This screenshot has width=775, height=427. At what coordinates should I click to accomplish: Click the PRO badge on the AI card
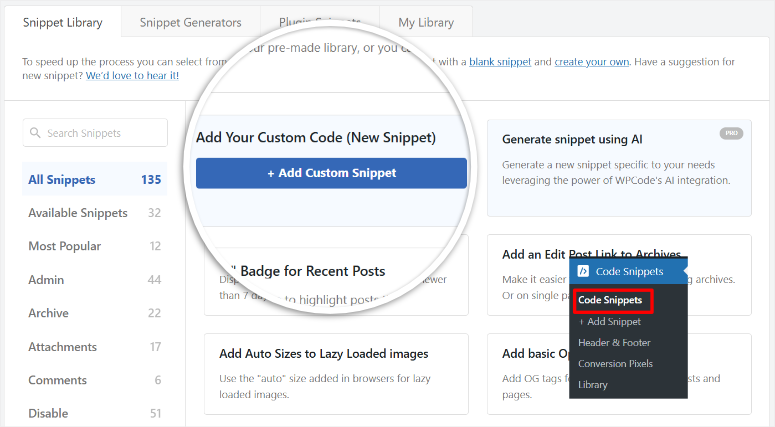[731, 133]
